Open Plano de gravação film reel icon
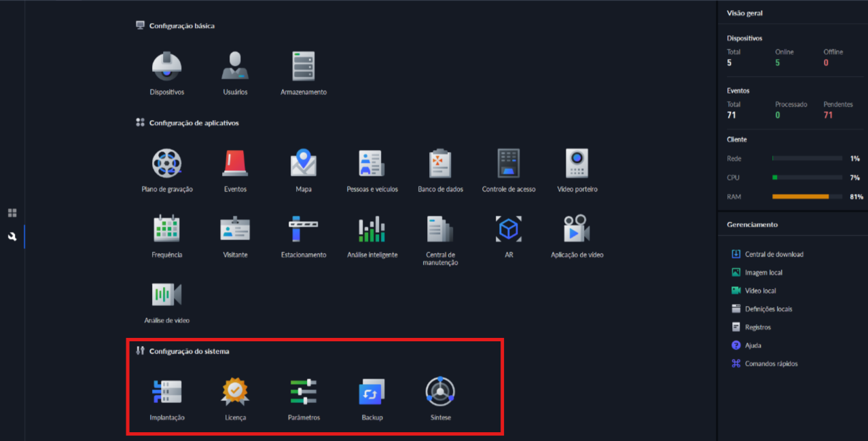 [166, 164]
